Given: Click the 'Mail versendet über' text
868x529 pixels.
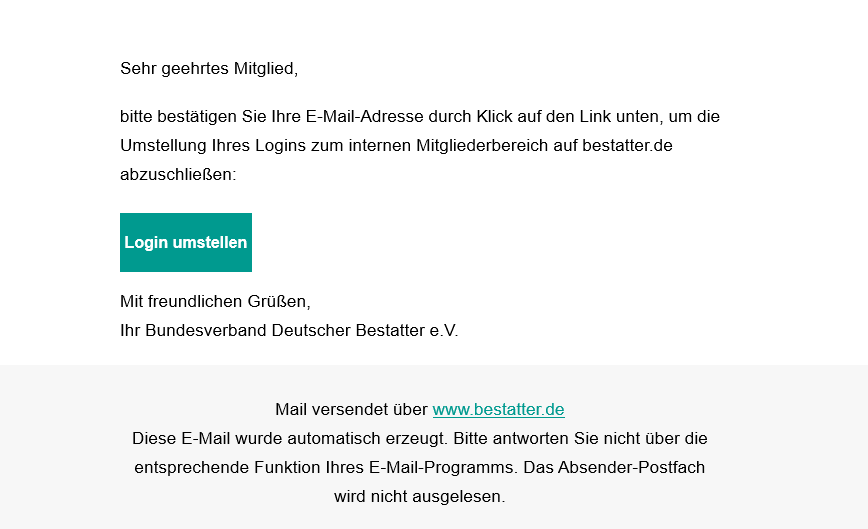Looking at the screenshot, I should [x=352, y=409].
